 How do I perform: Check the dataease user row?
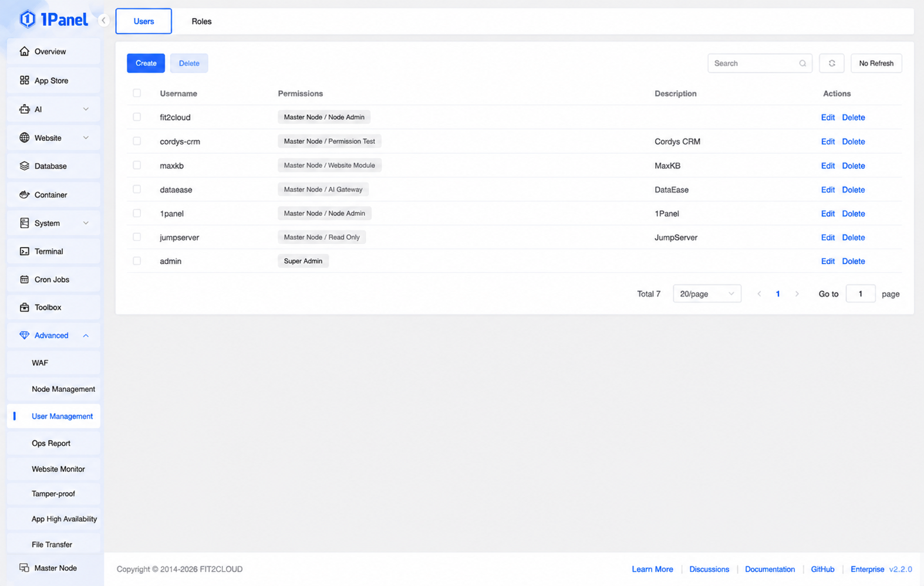137,189
